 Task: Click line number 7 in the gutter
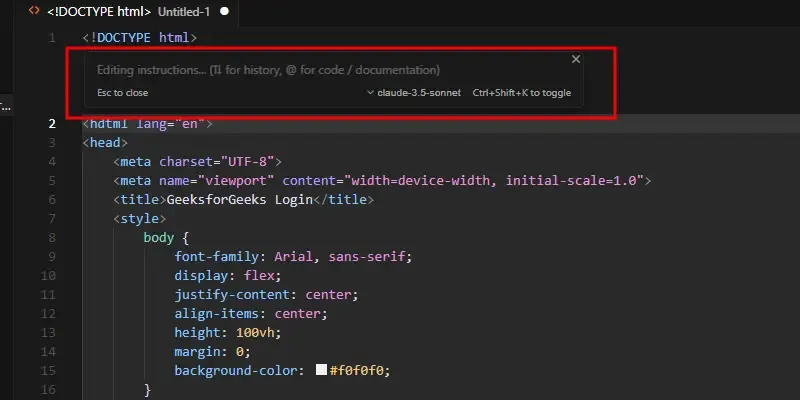tap(52, 219)
